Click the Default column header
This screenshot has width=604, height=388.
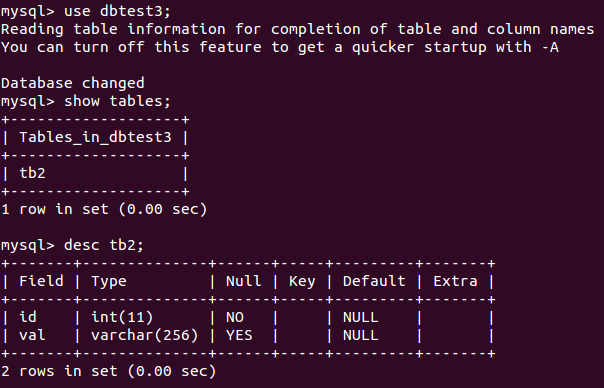tap(374, 281)
